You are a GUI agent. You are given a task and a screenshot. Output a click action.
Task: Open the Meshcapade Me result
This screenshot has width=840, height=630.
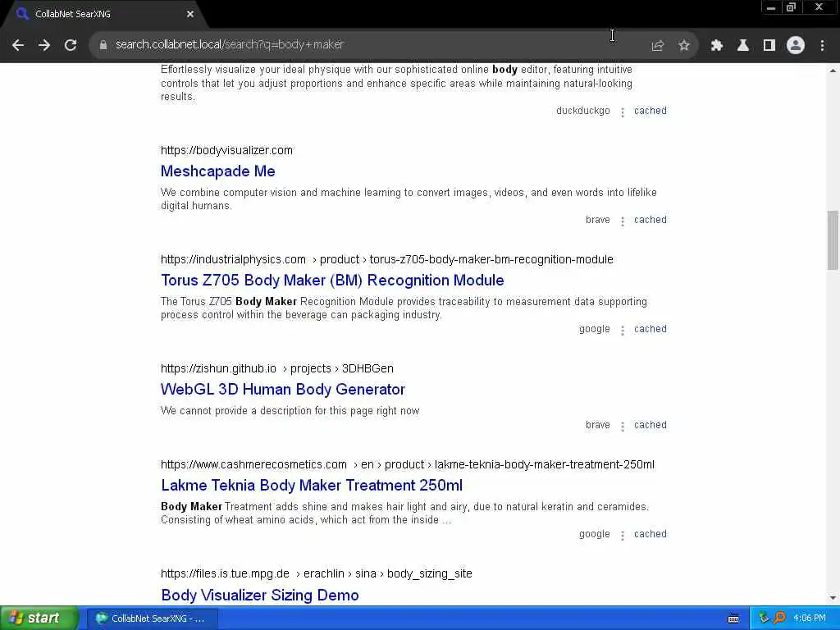(218, 171)
